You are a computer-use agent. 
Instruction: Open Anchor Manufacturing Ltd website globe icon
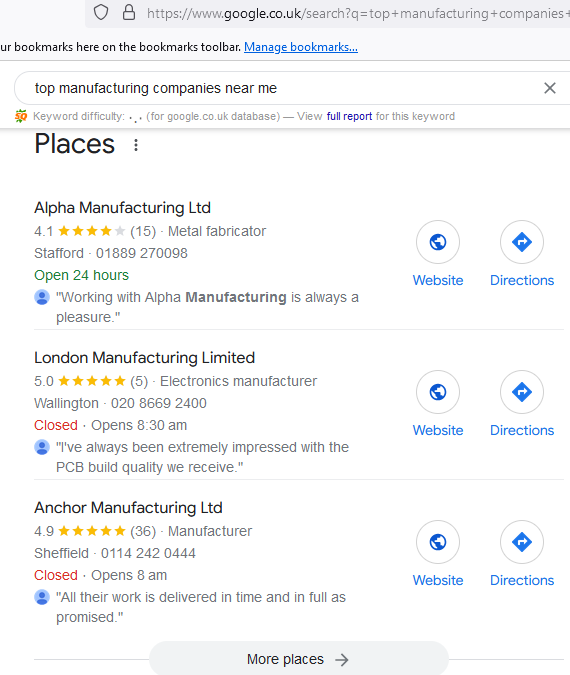438,542
